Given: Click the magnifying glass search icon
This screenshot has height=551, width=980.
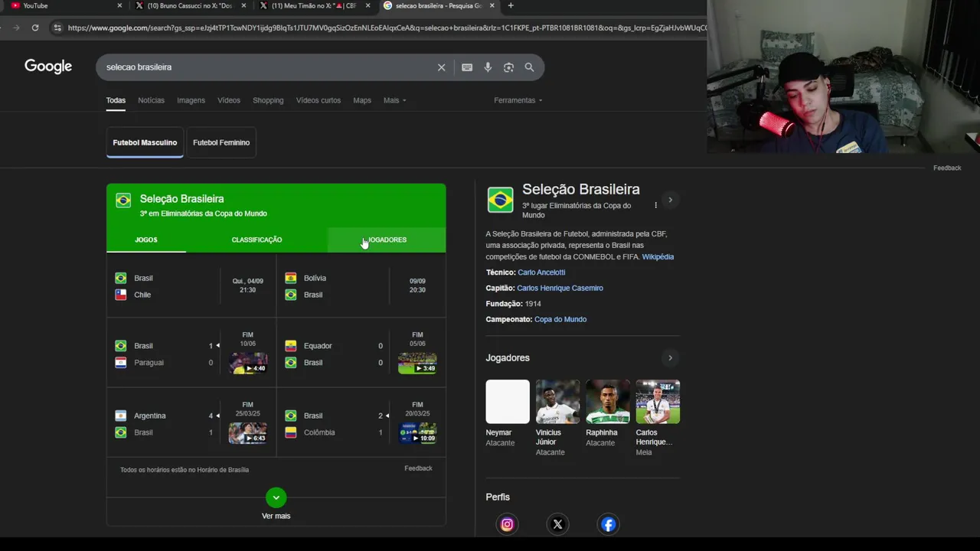Looking at the screenshot, I should click(529, 67).
